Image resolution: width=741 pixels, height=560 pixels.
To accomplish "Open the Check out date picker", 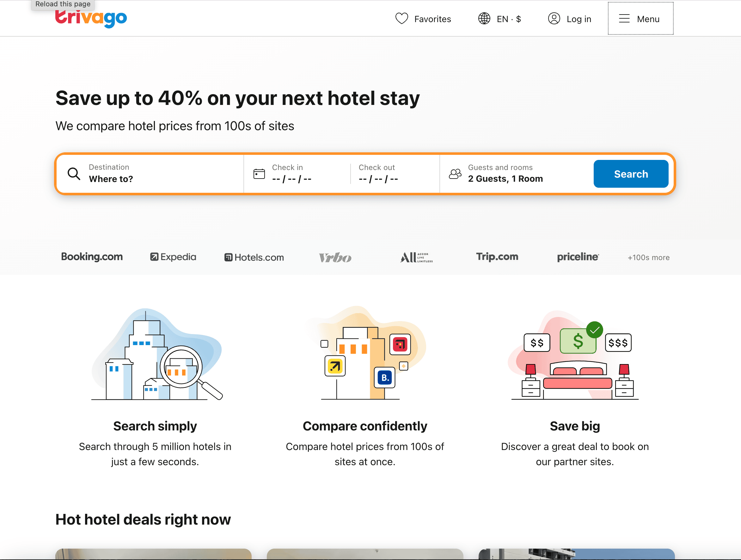I will (378, 174).
